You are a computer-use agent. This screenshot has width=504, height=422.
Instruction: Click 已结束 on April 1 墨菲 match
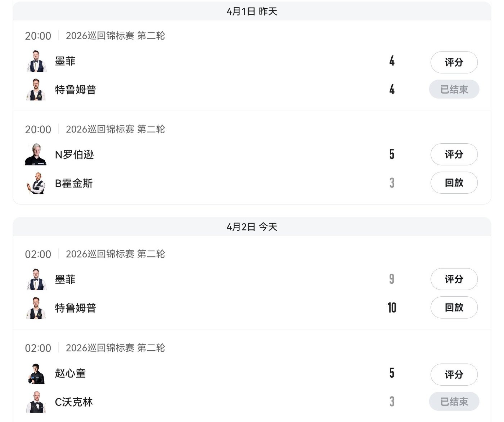tap(454, 89)
